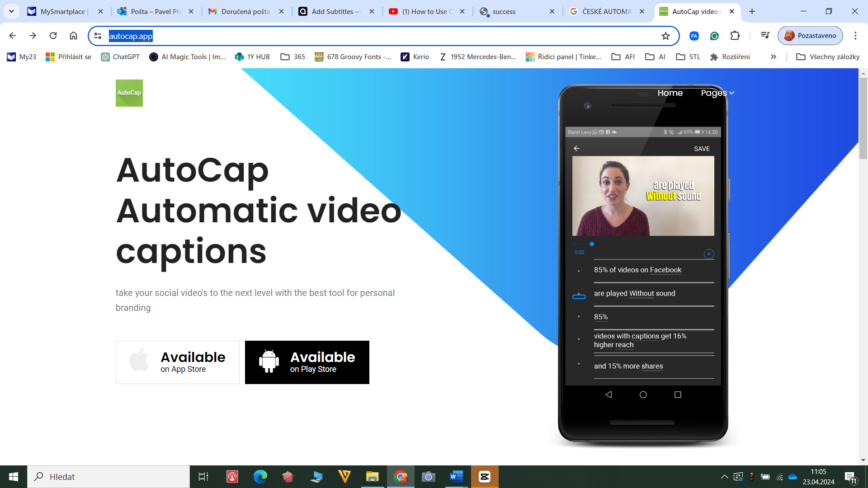The width and height of the screenshot is (868, 488).
Task: Open the STL bookmark folder
Action: (x=688, y=56)
